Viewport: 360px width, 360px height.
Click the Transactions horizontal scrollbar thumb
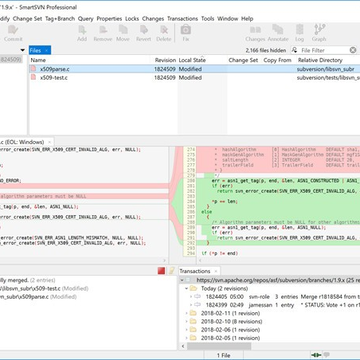[219, 346]
